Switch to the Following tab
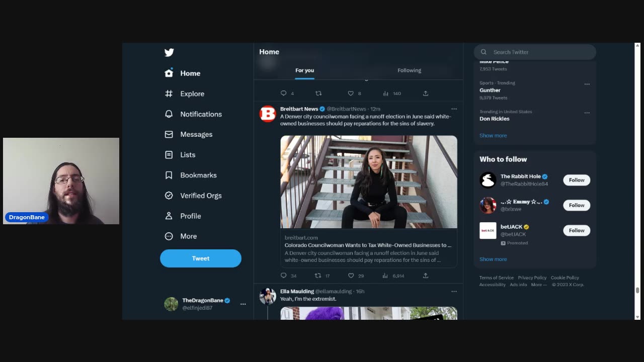 click(x=409, y=70)
